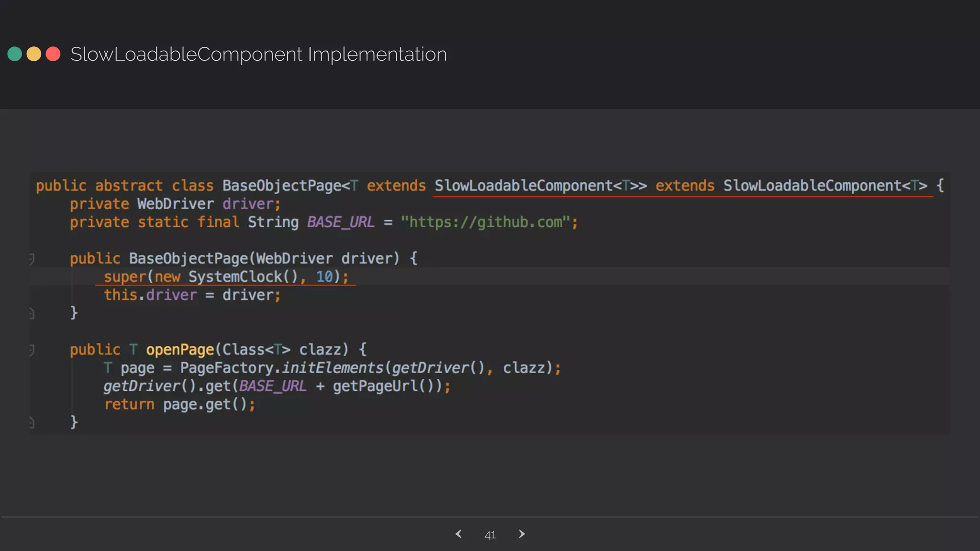The height and width of the screenshot is (551, 980).
Task: Collapse the BaseObjectPage constructor fold marker
Action: (x=32, y=259)
